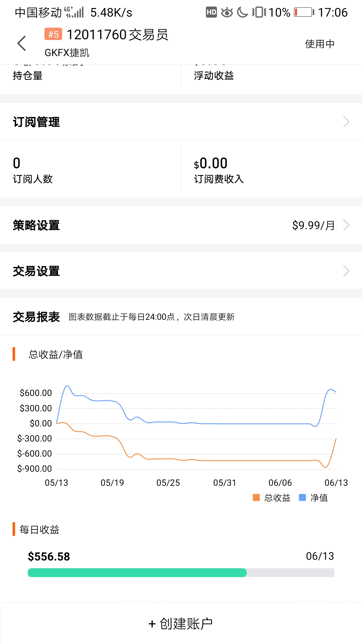Expand the 交易设置 chevron arrow
Image resolution: width=362 pixels, height=644 pixels.
346,271
